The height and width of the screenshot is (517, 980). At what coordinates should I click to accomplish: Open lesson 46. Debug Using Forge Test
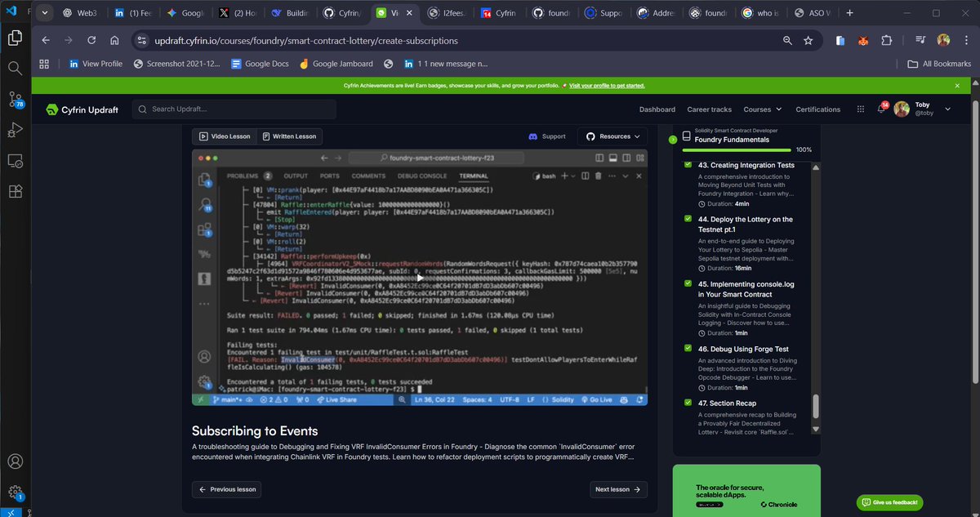tap(744, 349)
